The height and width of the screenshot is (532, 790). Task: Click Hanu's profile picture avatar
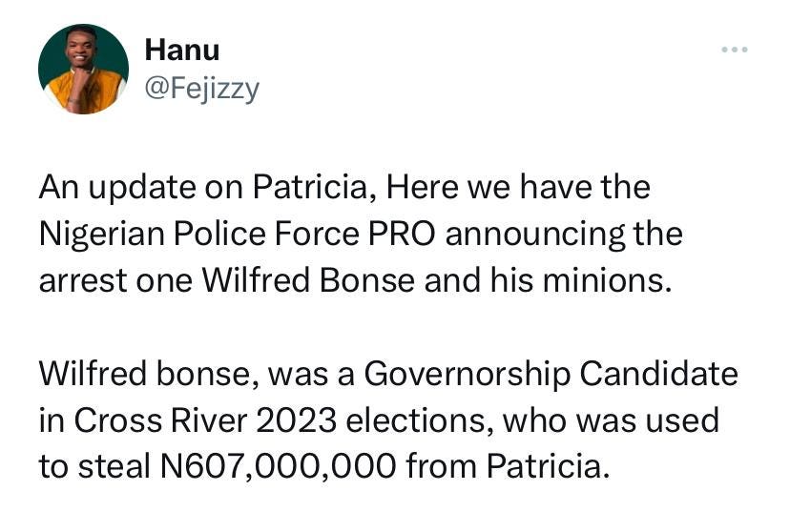pyautogui.click(x=83, y=69)
